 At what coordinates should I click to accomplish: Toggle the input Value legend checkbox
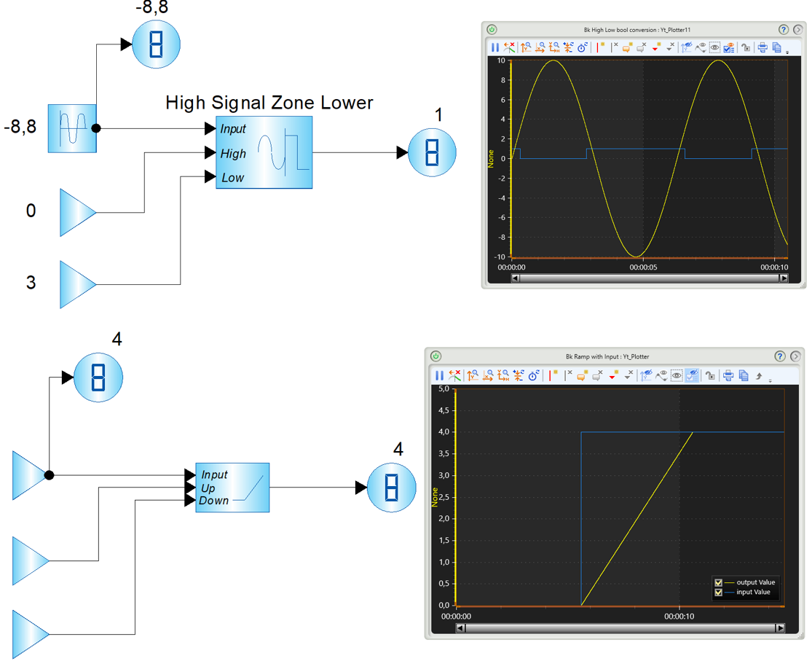click(x=718, y=592)
